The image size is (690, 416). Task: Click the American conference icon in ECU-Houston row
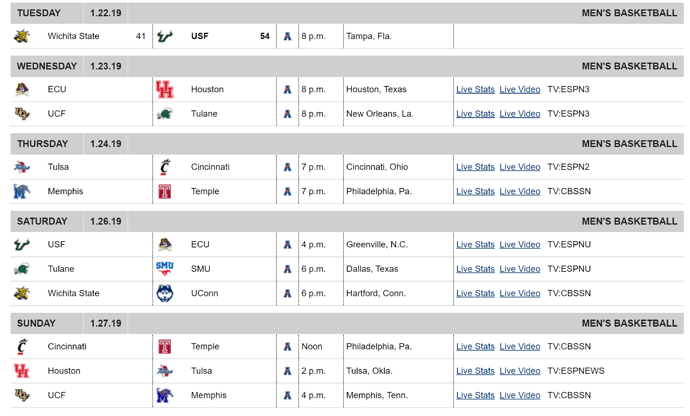pyautogui.click(x=287, y=90)
